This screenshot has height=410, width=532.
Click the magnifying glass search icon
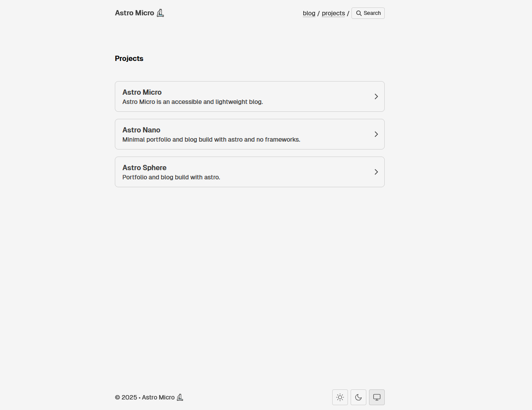[359, 13]
